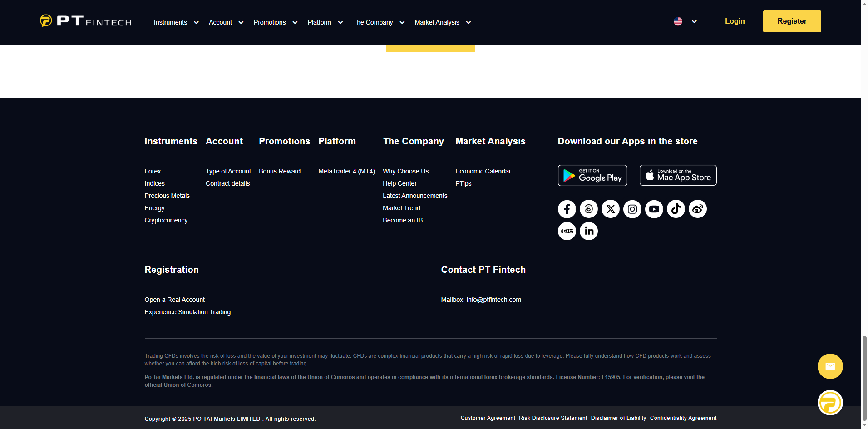
Task: Expand the language flag dropdown
Action: [x=685, y=21]
